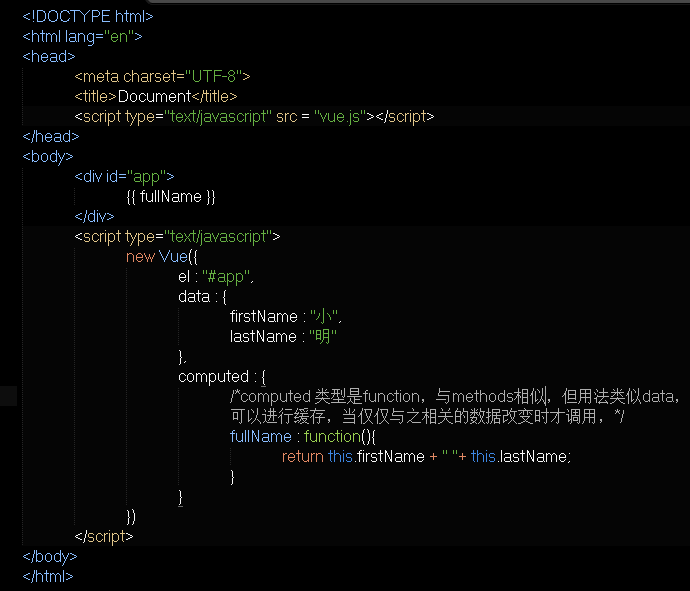The width and height of the screenshot is (690, 591).
Task: Click this.lastName in the return statement
Action: pos(519,457)
